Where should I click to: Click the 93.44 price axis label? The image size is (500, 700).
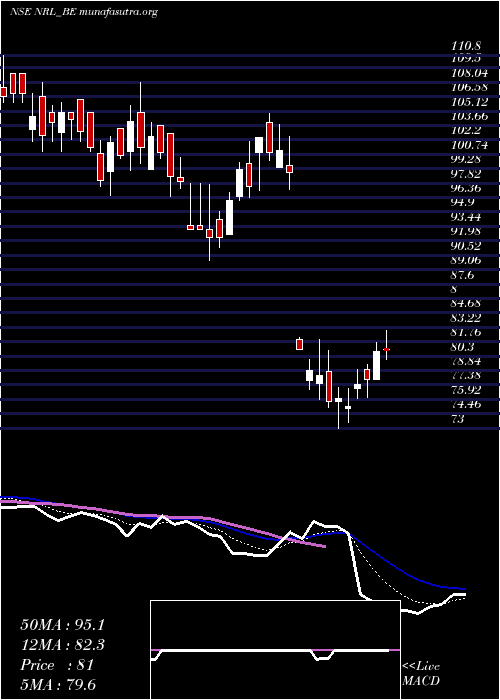tap(468, 217)
